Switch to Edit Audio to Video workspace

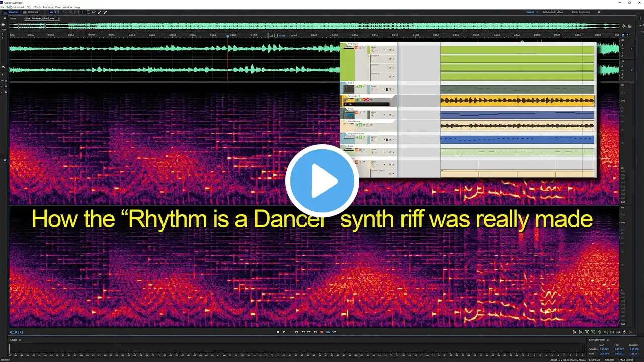(553, 12)
